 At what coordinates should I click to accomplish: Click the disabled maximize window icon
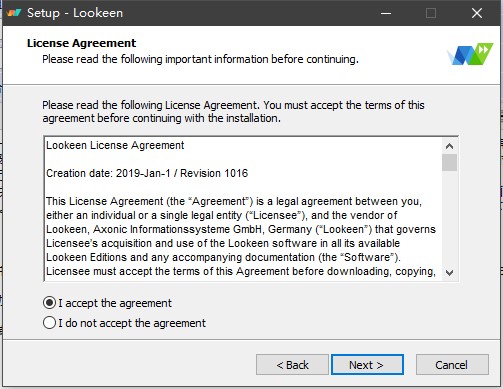(431, 13)
